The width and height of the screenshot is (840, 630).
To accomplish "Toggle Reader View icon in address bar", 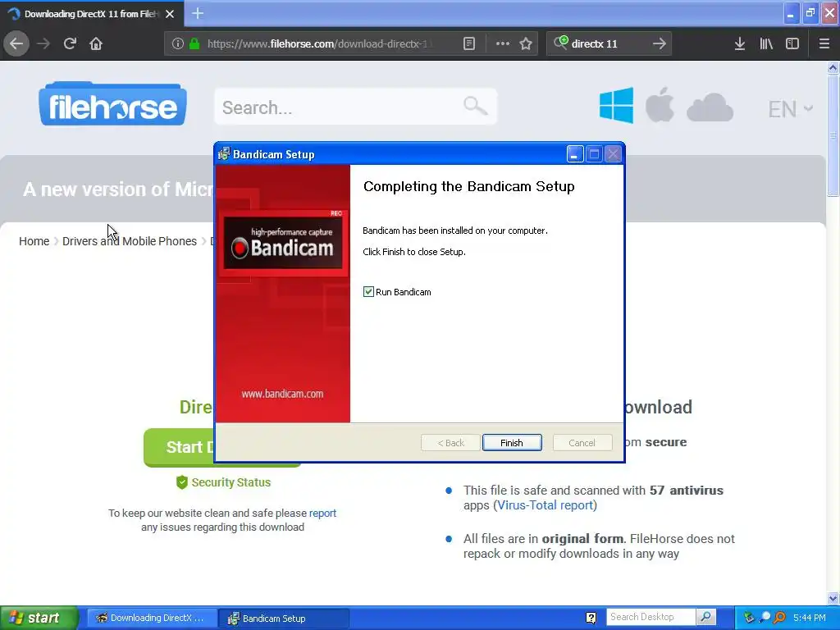I will pyautogui.click(x=469, y=44).
